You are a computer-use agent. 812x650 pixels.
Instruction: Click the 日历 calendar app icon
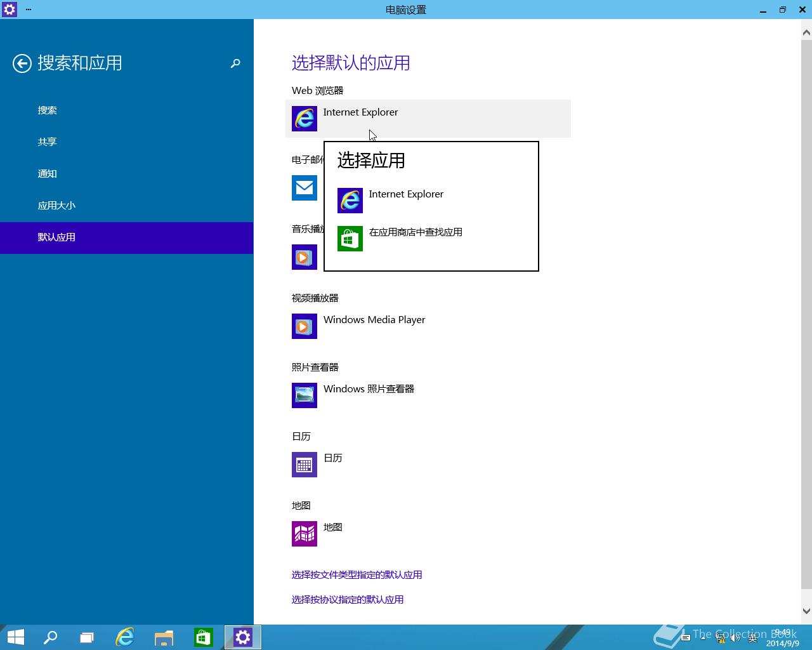pyautogui.click(x=304, y=465)
